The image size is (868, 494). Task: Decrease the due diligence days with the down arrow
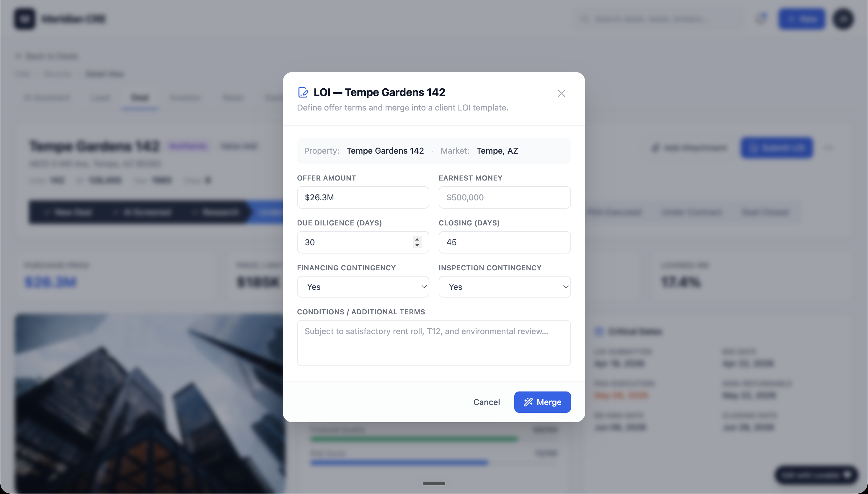417,245
